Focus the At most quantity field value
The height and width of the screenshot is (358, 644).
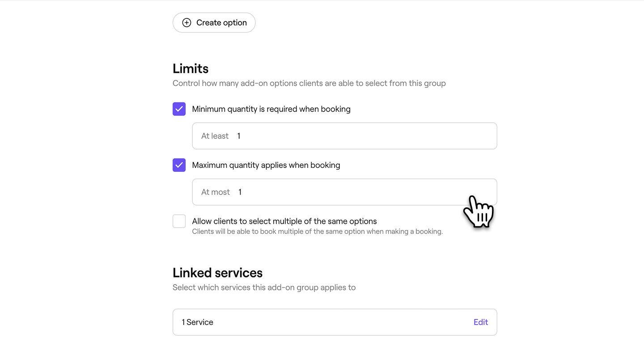[x=240, y=192]
